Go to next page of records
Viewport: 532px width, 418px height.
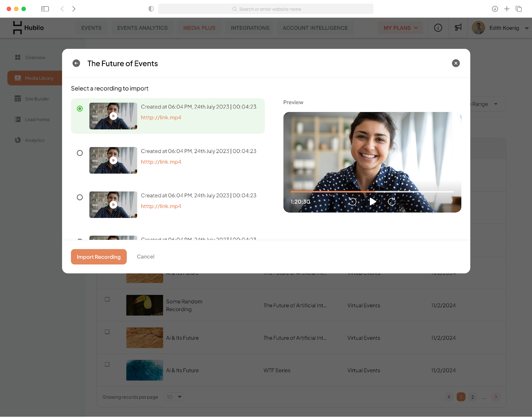click(x=496, y=397)
